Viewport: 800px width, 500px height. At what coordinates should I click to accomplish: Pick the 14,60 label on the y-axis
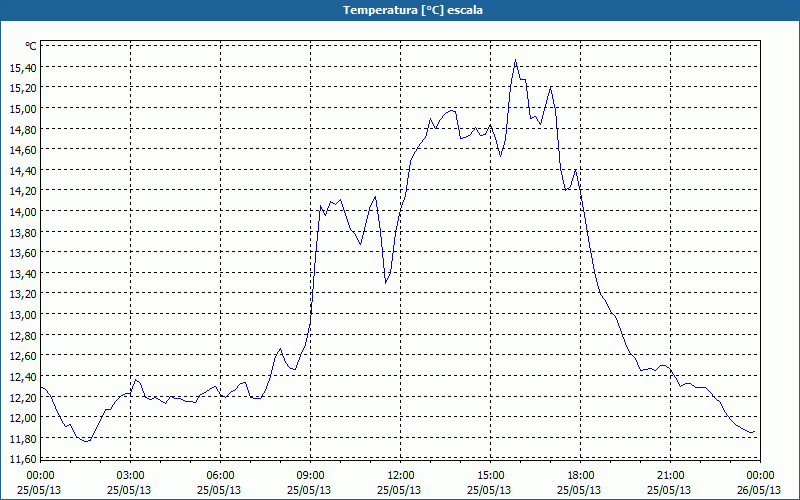[22, 149]
